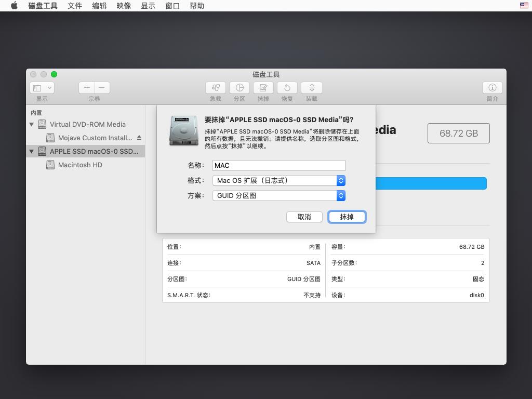The width and height of the screenshot is (532, 399).
Task: Open the Info (简介) panel
Action: point(491,88)
